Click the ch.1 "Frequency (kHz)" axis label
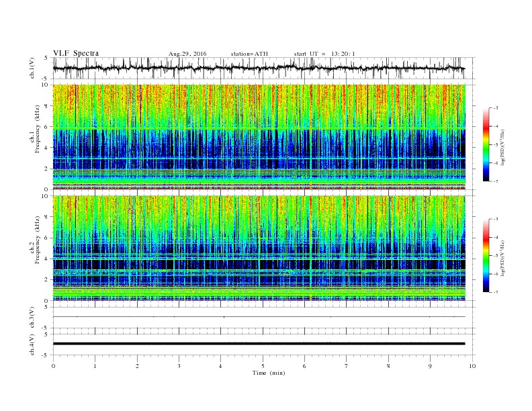Screen dimensions: 532x411 38,129
